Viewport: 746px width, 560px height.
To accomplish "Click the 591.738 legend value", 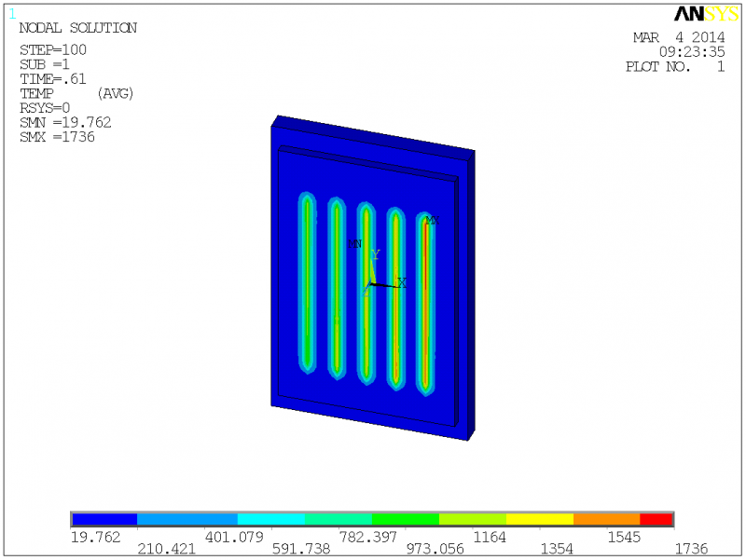I will [x=301, y=549].
